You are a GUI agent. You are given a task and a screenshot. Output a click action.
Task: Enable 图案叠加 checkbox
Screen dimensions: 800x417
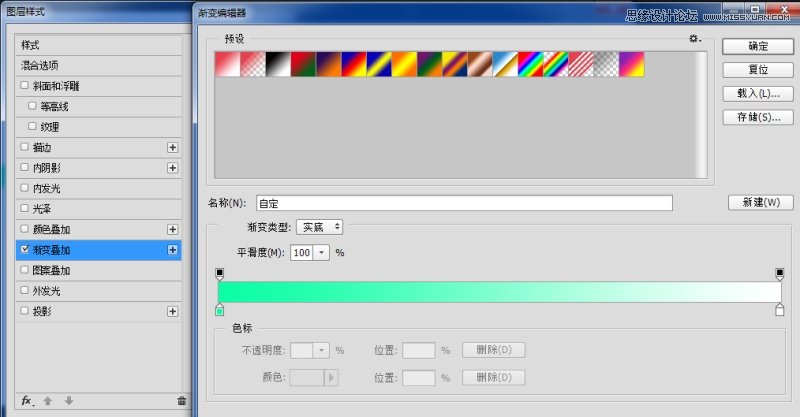pos(24,269)
